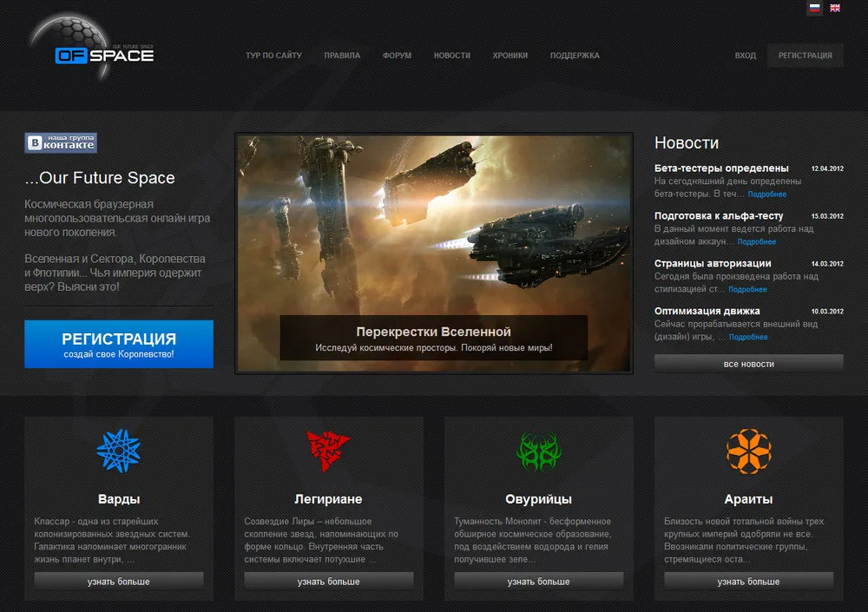Open Подробнее link under Бета-тестеры определены
This screenshot has height=612, width=868.
767,194
